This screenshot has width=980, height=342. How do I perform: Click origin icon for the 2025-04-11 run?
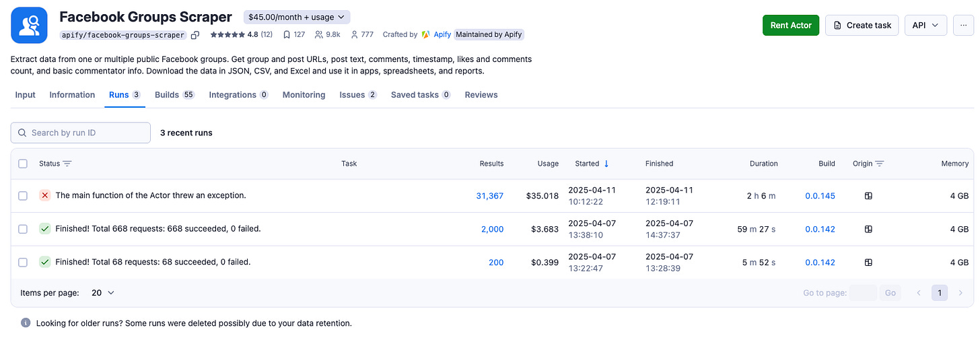[868, 196]
